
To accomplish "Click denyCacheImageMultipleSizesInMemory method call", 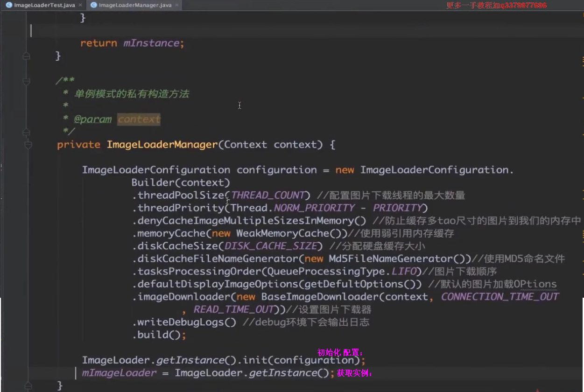I will pyautogui.click(x=245, y=220).
